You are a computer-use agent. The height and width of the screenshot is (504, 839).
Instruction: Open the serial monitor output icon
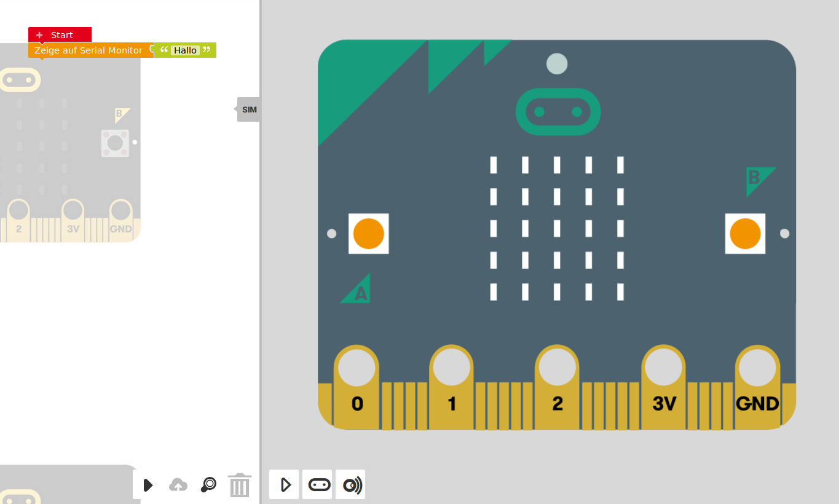(350, 484)
